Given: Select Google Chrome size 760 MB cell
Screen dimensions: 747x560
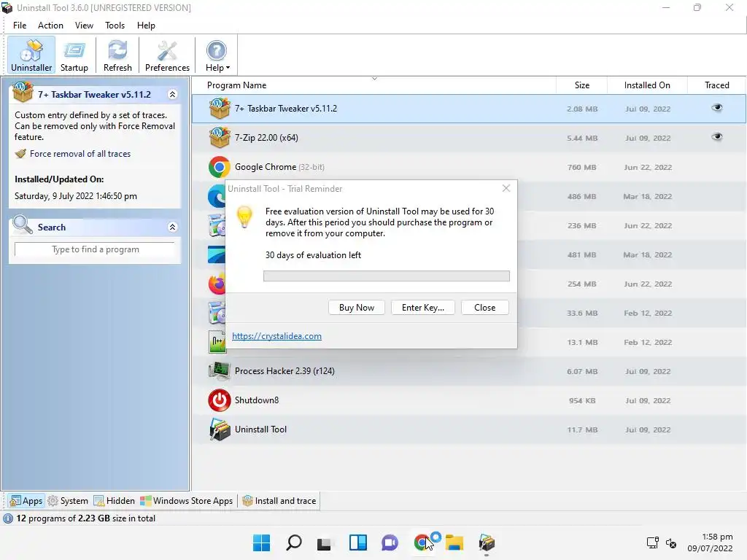Looking at the screenshot, I should point(581,167).
